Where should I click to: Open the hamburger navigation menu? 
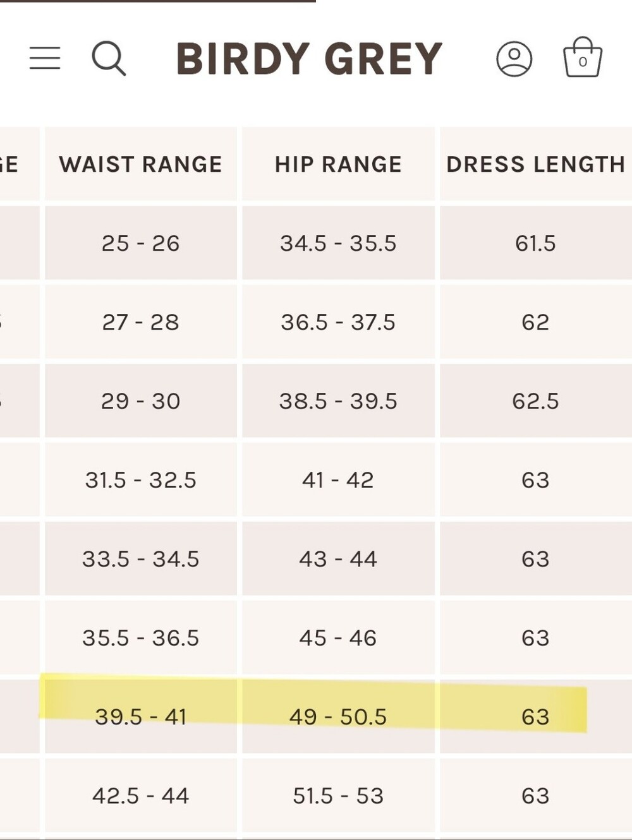coord(45,58)
